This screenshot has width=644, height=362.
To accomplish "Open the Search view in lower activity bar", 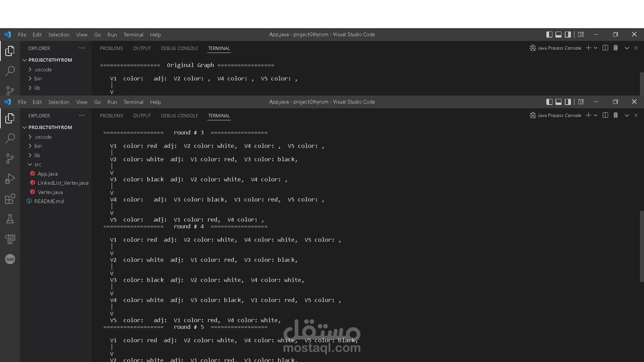I will (10, 138).
